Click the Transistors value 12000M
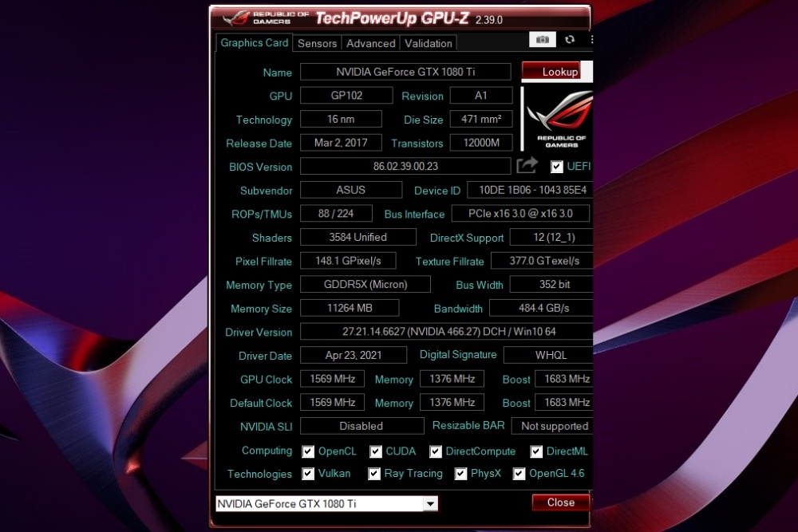Viewport: 798px width, 532px height. [x=480, y=143]
